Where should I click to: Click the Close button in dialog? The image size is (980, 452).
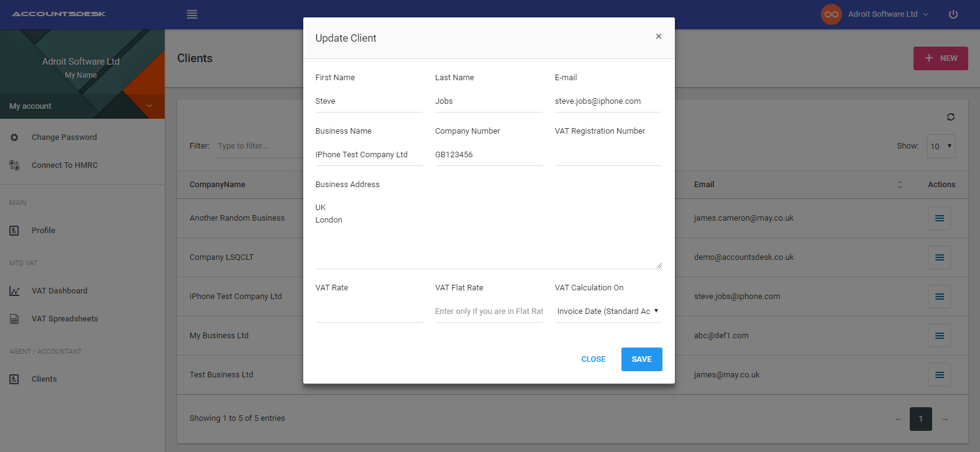593,359
